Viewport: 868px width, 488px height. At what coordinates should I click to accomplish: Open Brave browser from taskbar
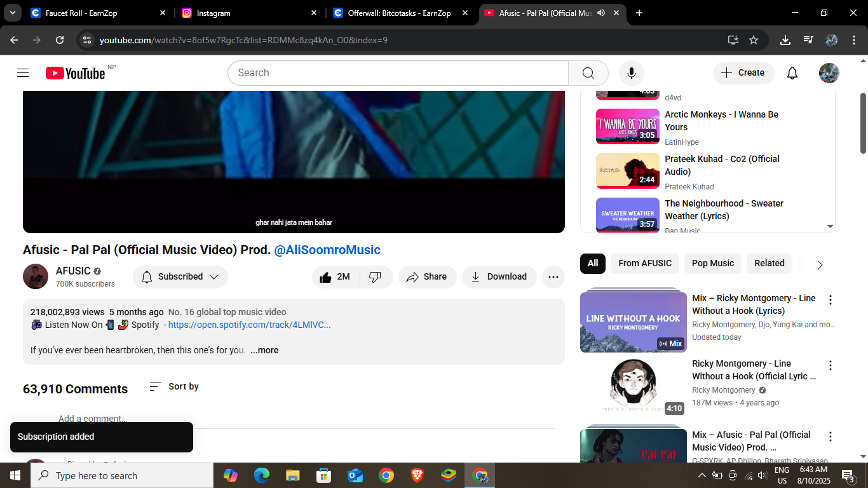point(417,475)
